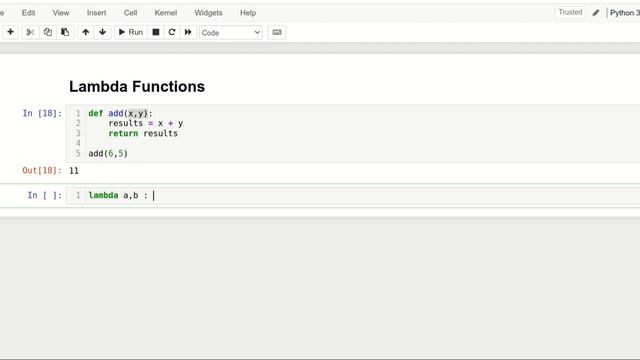Image resolution: width=640 pixels, height=360 pixels.
Task: Move selected cell up arrow
Action: pos(85,32)
